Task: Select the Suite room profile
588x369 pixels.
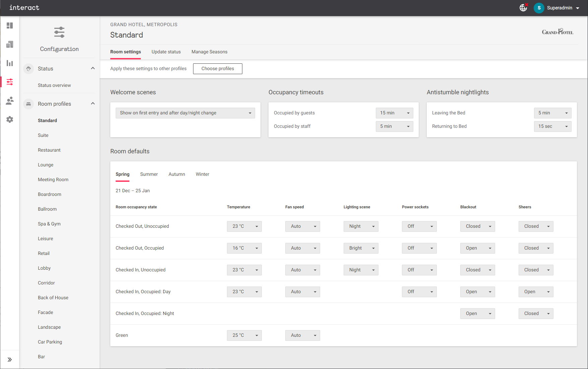Action: (x=43, y=135)
